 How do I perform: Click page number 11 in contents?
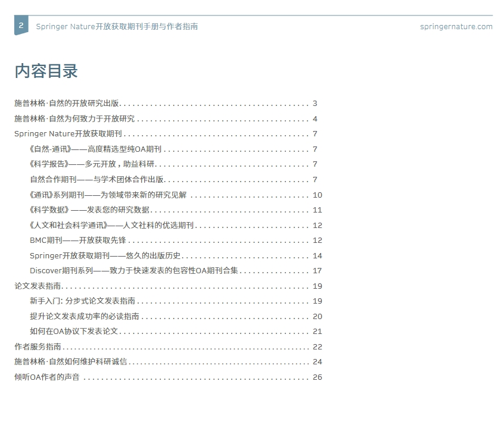[318, 210]
